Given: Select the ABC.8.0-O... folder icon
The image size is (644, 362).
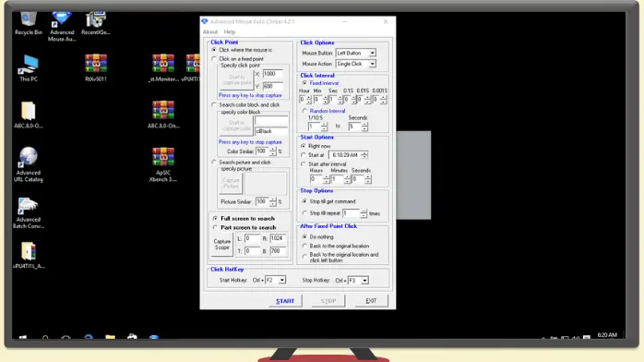Looking at the screenshot, I should point(29,115).
